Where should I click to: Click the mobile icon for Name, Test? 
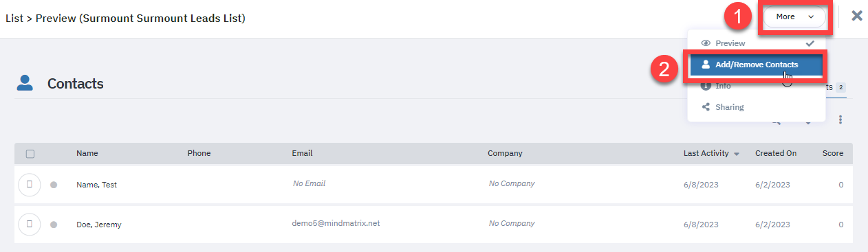click(x=30, y=185)
